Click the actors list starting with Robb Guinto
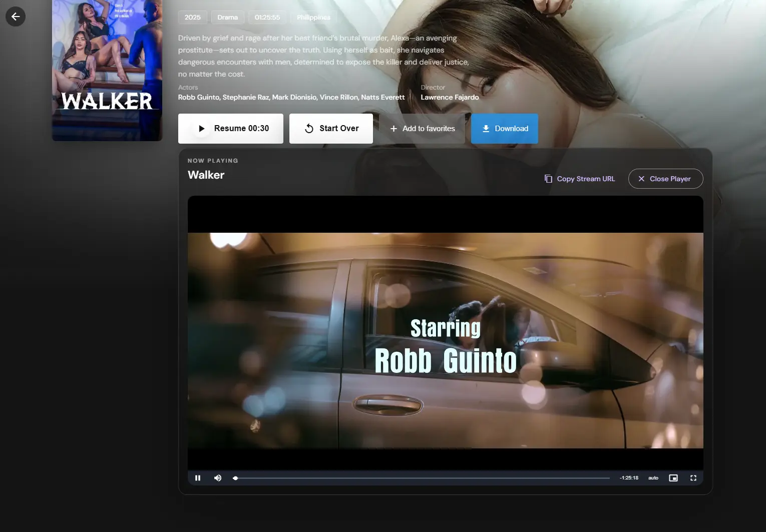This screenshot has width=766, height=532. tap(291, 97)
